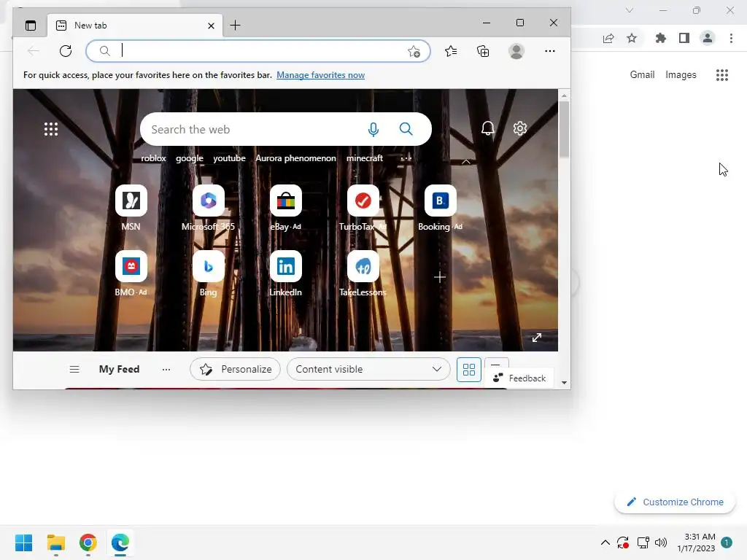Image resolution: width=747 pixels, height=560 pixels.
Task: Open the Edge Favorites list
Action: (451, 51)
